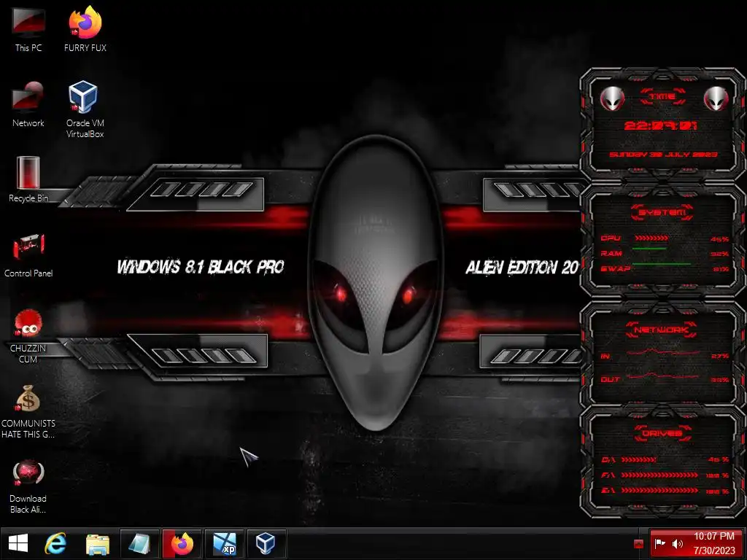This screenshot has width=747, height=560.
Task: Click the TIME header on the gadget
Action: (x=662, y=97)
